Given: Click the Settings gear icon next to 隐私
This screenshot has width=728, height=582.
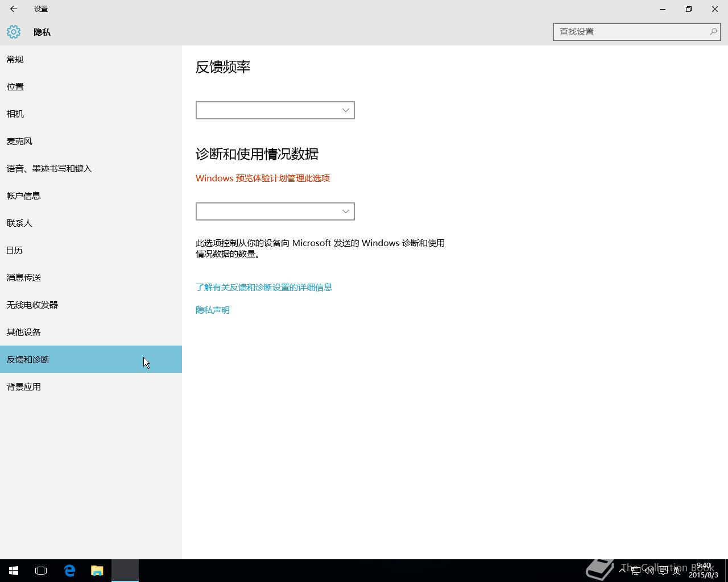Looking at the screenshot, I should coord(14,32).
